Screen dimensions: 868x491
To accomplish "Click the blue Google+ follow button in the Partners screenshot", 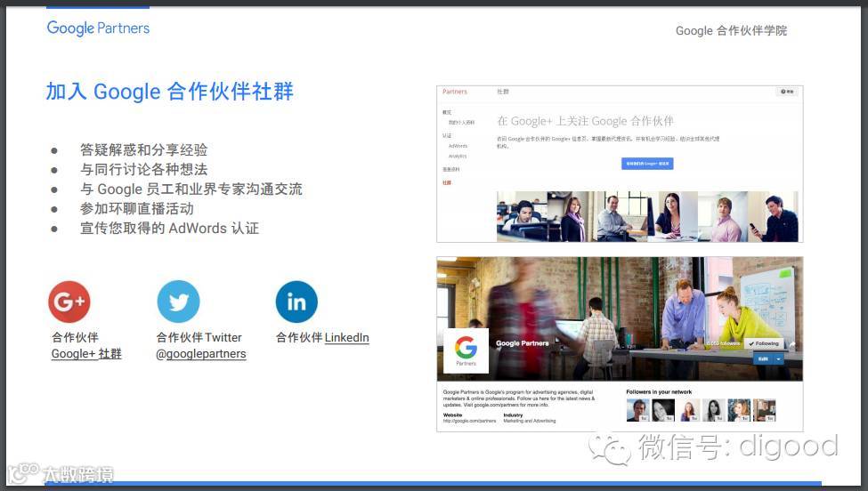I will 647,164.
